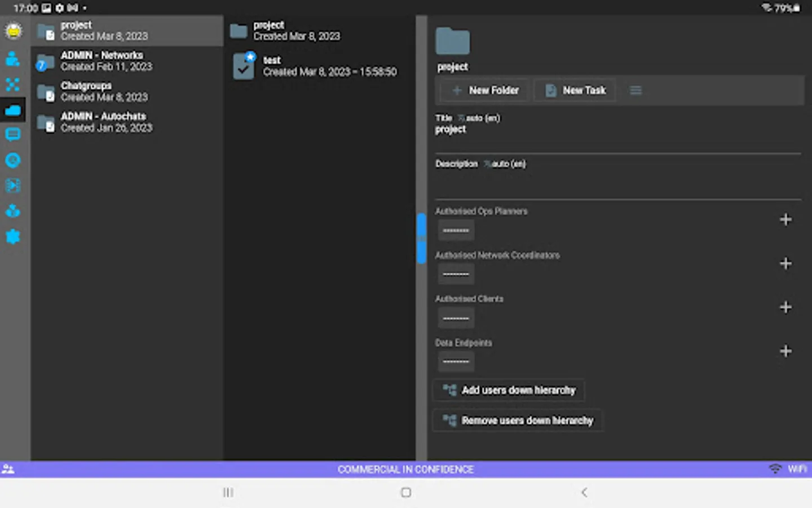
Task: Tap the Android recent apps button
Action: 228,493
